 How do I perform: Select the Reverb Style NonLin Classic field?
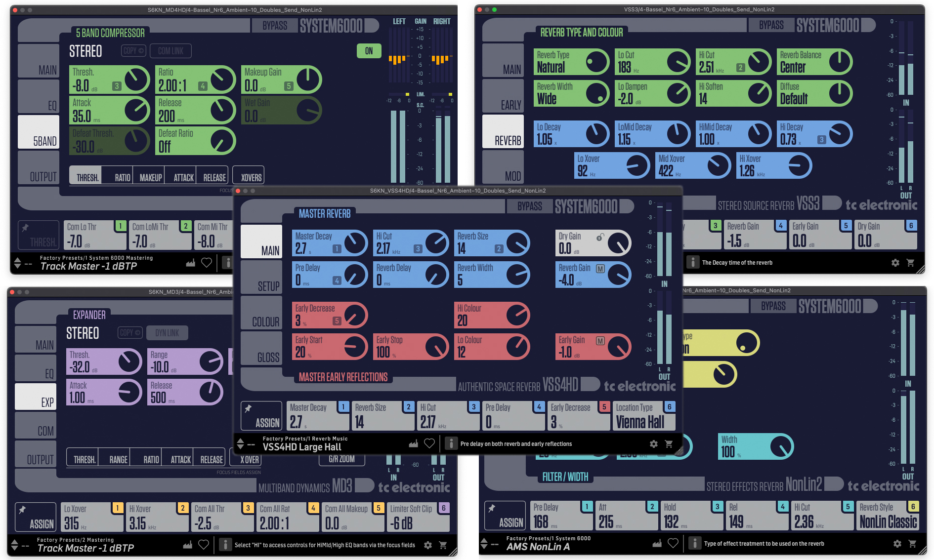888,516
